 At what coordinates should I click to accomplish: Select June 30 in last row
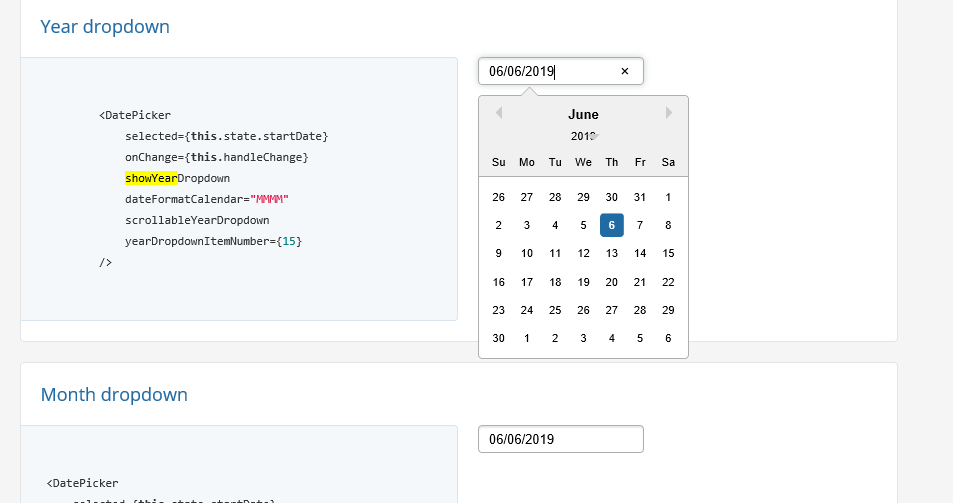tap(498, 338)
